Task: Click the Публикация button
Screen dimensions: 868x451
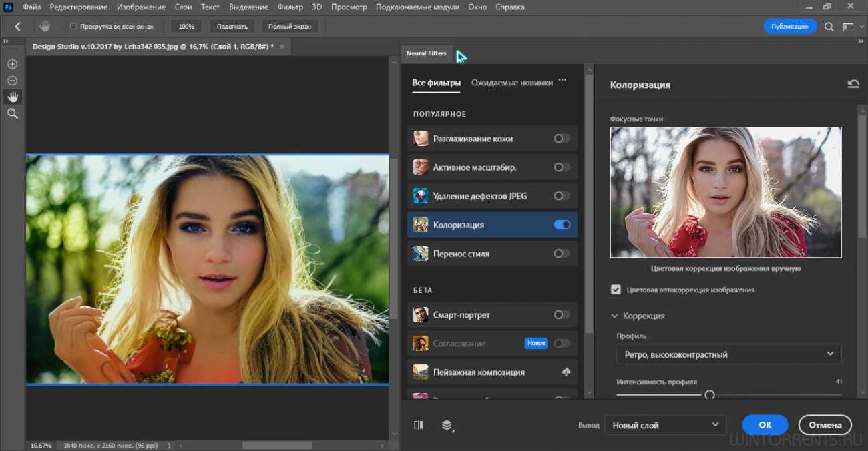Action: [790, 27]
